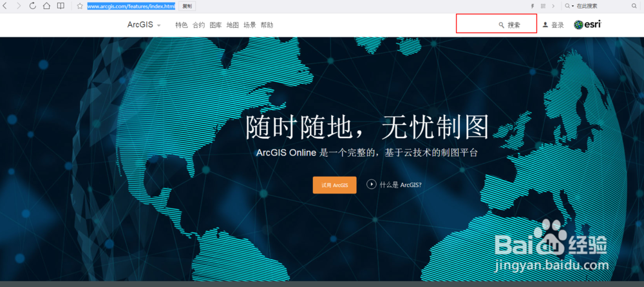The width and height of the screenshot is (644, 287).
Task: Click the browser forward arrow
Action: pos(19,6)
